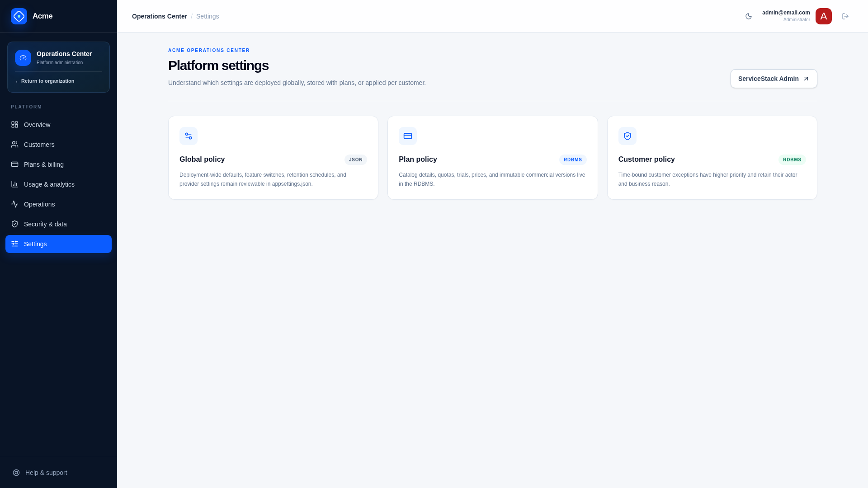Click the Platform settings heading
Viewport: 868px width, 488px height.
coord(218,66)
